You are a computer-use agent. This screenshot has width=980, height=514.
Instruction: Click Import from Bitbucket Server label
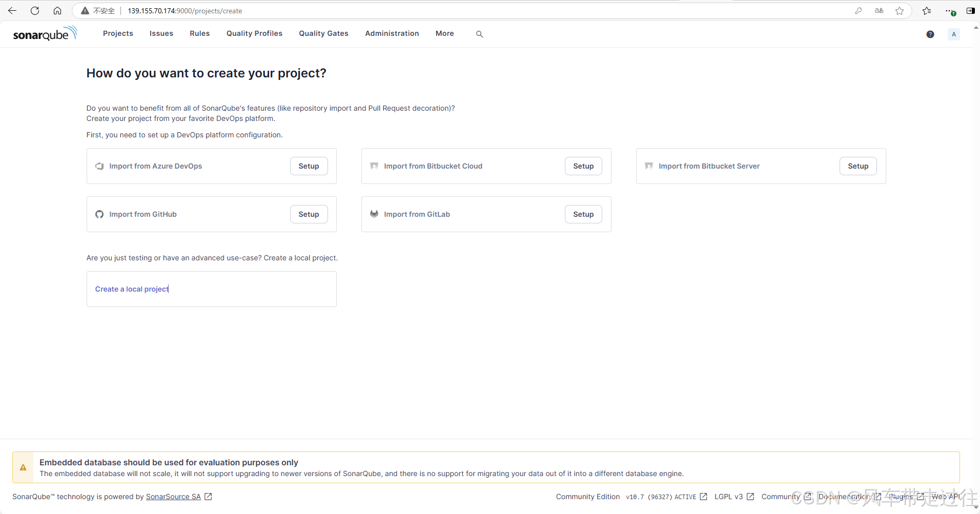click(x=709, y=166)
